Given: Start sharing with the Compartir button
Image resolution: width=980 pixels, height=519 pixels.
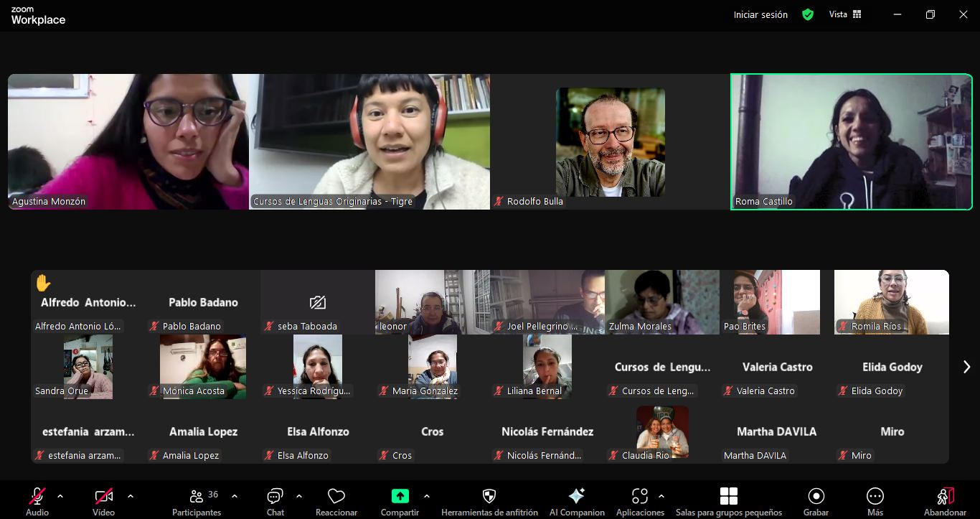Looking at the screenshot, I should coord(400,500).
